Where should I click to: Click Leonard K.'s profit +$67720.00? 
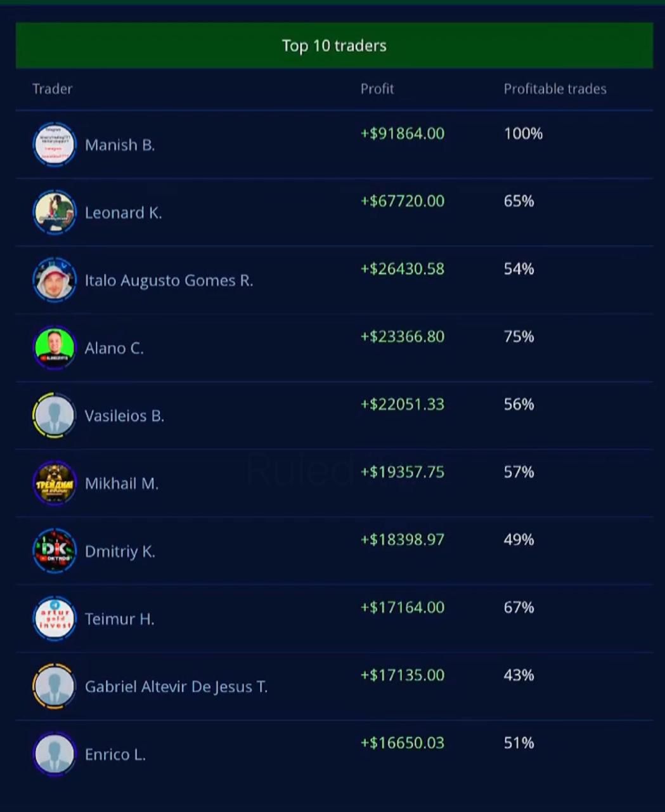point(403,201)
